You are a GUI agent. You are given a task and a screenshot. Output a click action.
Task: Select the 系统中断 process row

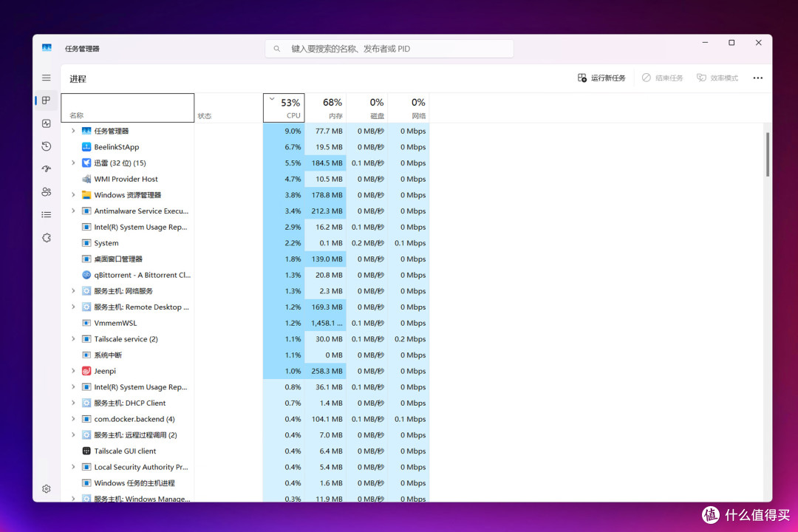point(245,355)
